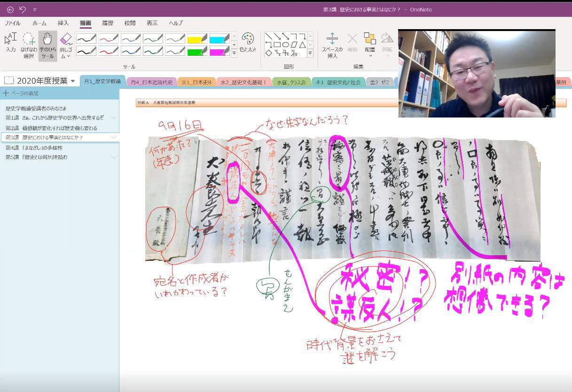The height and width of the screenshot is (392, 572).
Task: Expand subpages of 第3講 page
Action: pos(114,137)
